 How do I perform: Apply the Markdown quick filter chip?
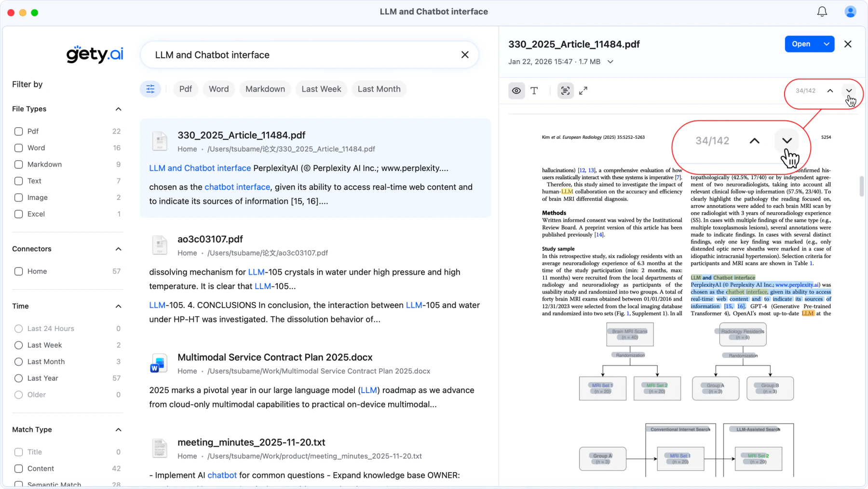[265, 89]
